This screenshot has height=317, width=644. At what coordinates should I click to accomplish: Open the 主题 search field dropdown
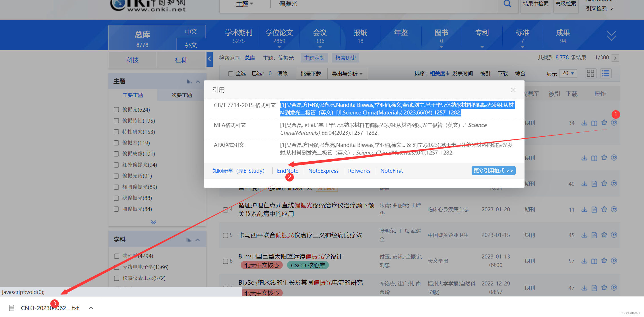[x=245, y=4]
